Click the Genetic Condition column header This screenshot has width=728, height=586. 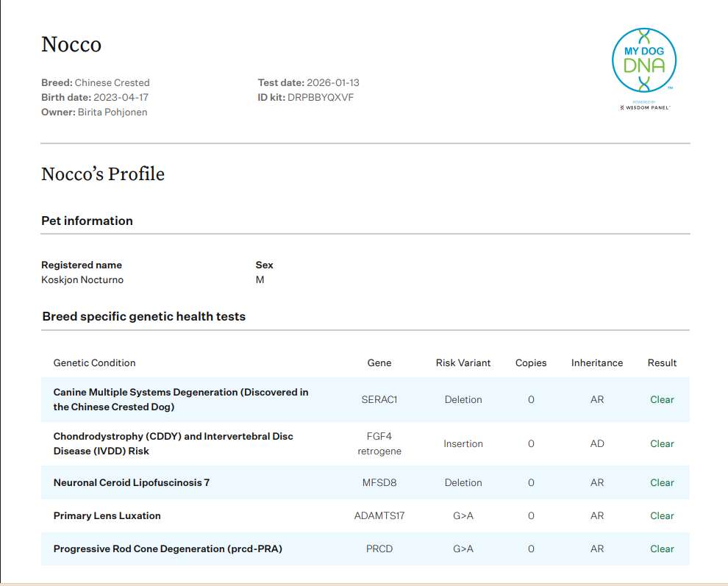click(x=94, y=362)
